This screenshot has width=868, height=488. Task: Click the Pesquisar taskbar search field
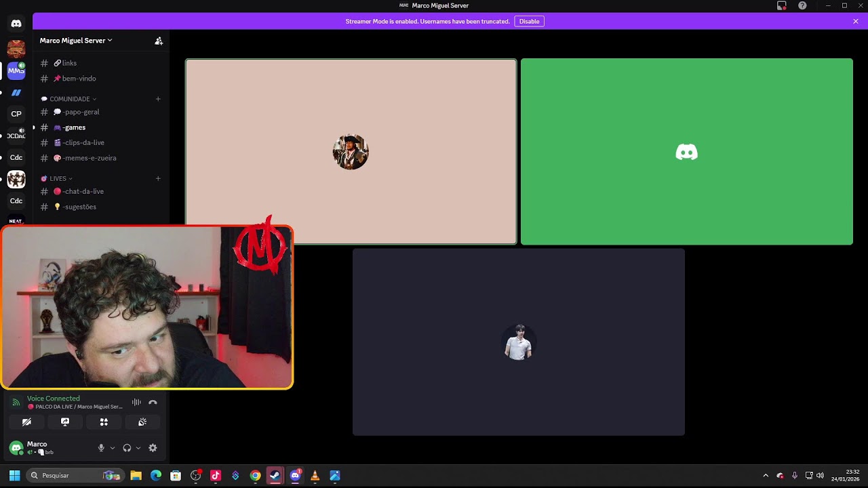coord(75,476)
